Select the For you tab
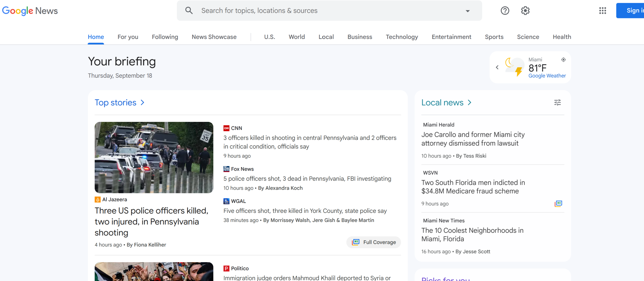 click(x=128, y=37)
